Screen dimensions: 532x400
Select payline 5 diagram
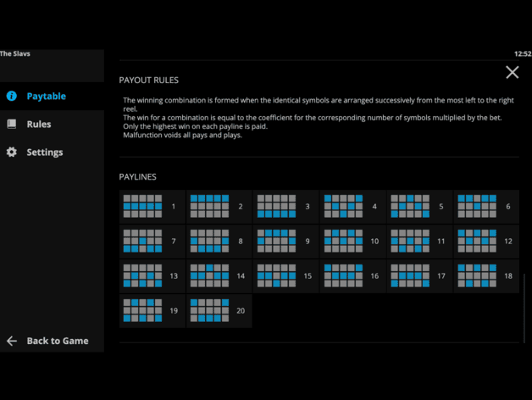coord(410,206)
